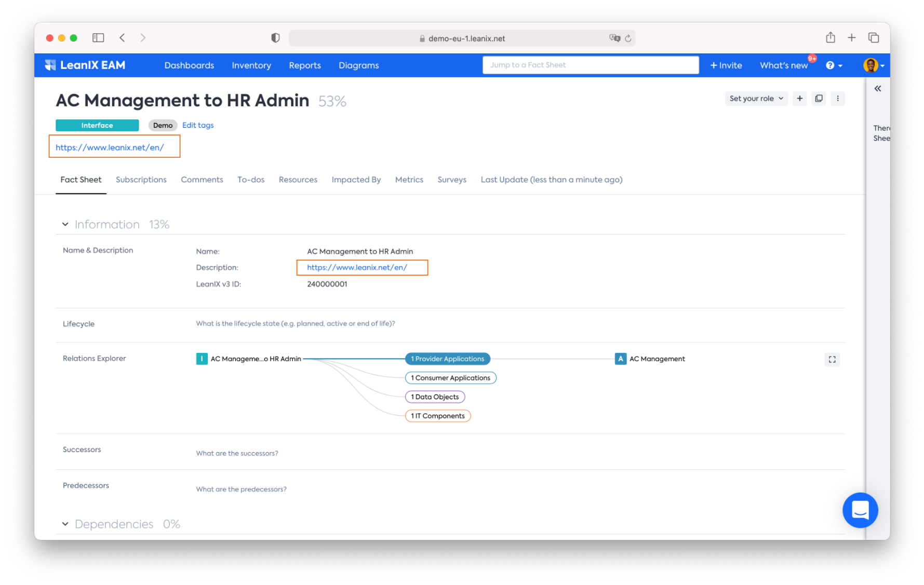Click the 53% completion score in the title
The image size is (924, 585).
332,101
